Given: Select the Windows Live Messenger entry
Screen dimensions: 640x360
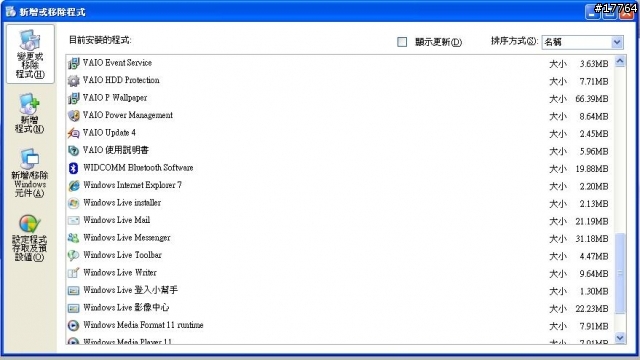Looking at the screenshot, I should pyautogui.click(x=340, y=238).
